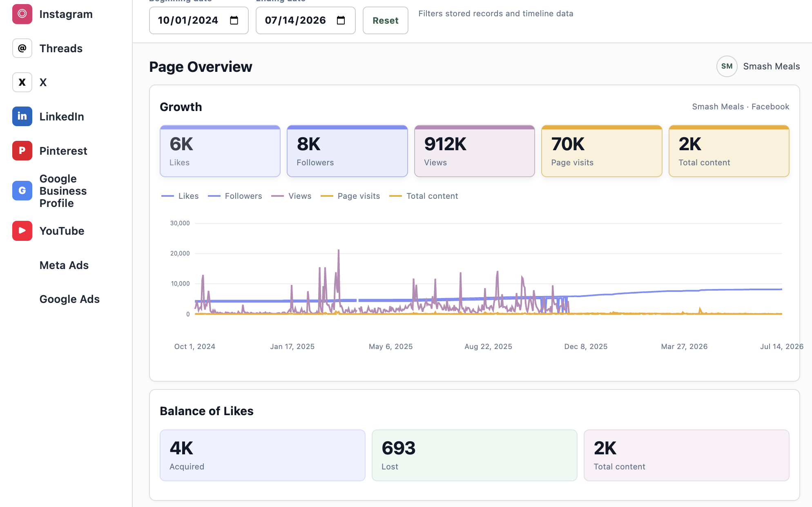812x507 pixels.
Task: Click the Growth section title
Action: click(x=181, y=107)
